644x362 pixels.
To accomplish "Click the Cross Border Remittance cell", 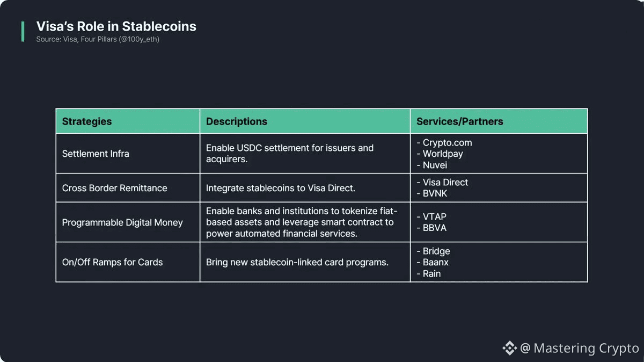I will tap(114, 188).
